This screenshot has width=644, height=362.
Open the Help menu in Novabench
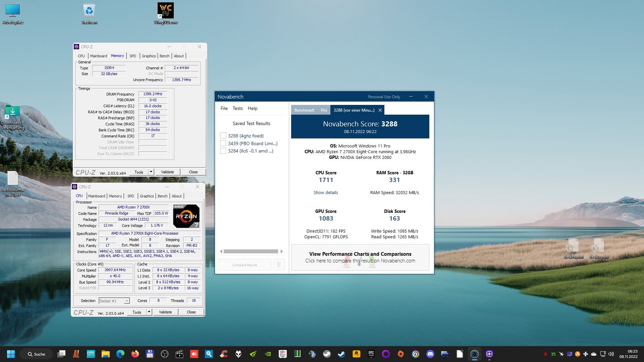click(253, 108)
